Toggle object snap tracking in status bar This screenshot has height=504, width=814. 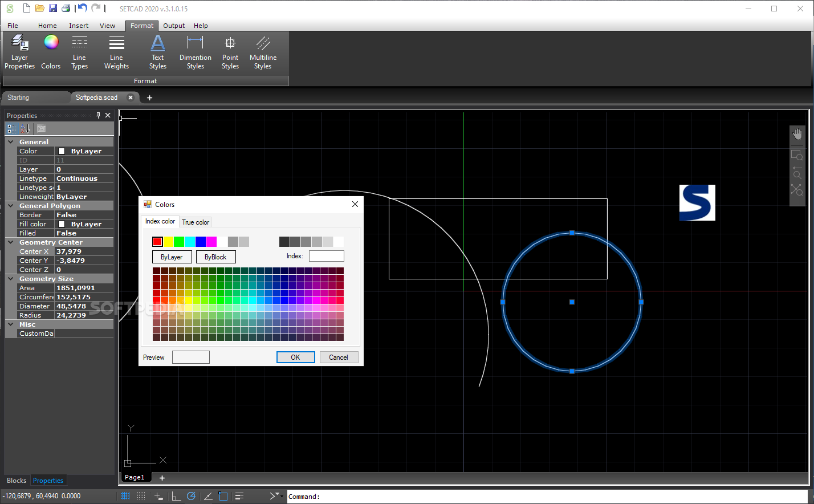pos(208,496)
